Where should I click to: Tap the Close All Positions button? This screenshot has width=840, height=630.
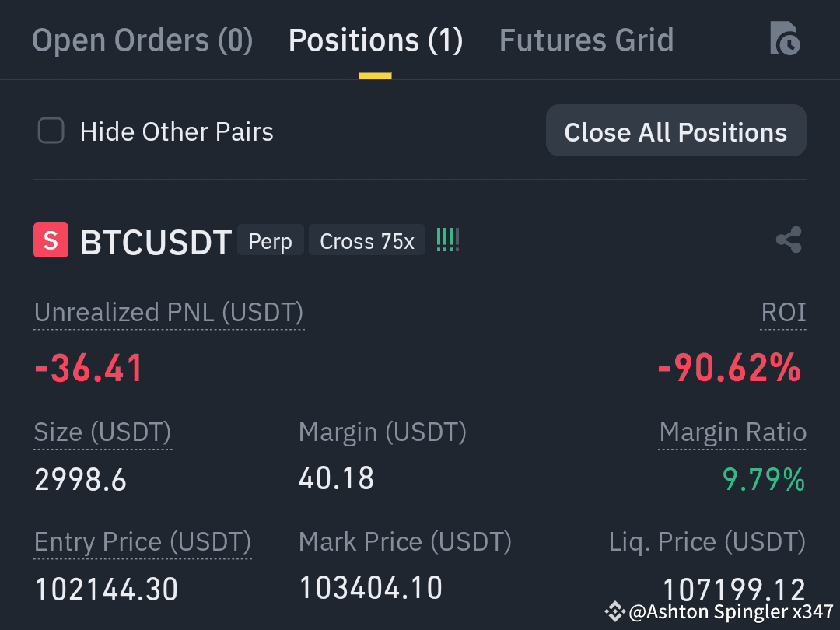tap(676, 131)
